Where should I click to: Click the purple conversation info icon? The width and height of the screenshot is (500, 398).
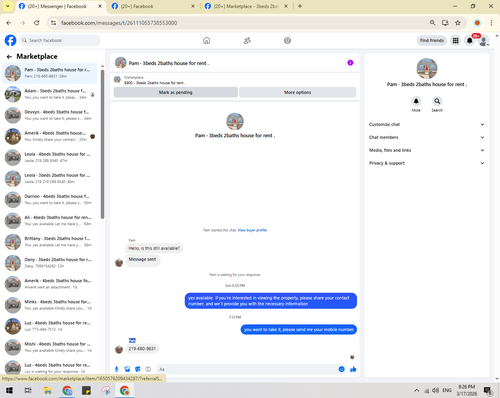350,63
